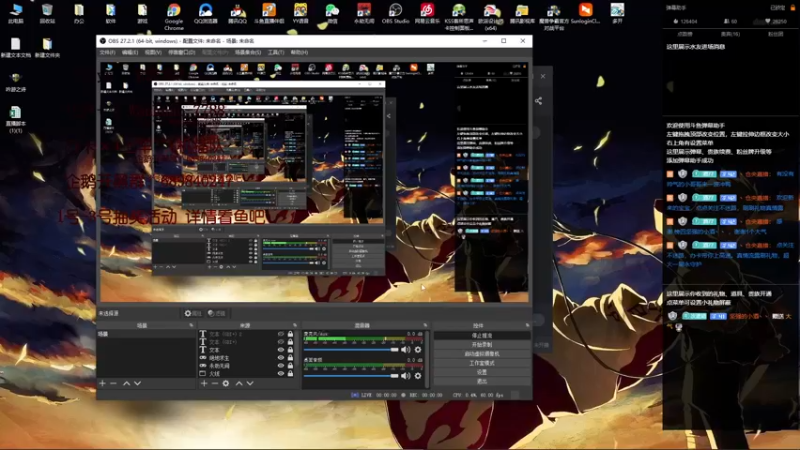
Task: Remove selected source with minus icon
Action: click(x=215, y=383)
